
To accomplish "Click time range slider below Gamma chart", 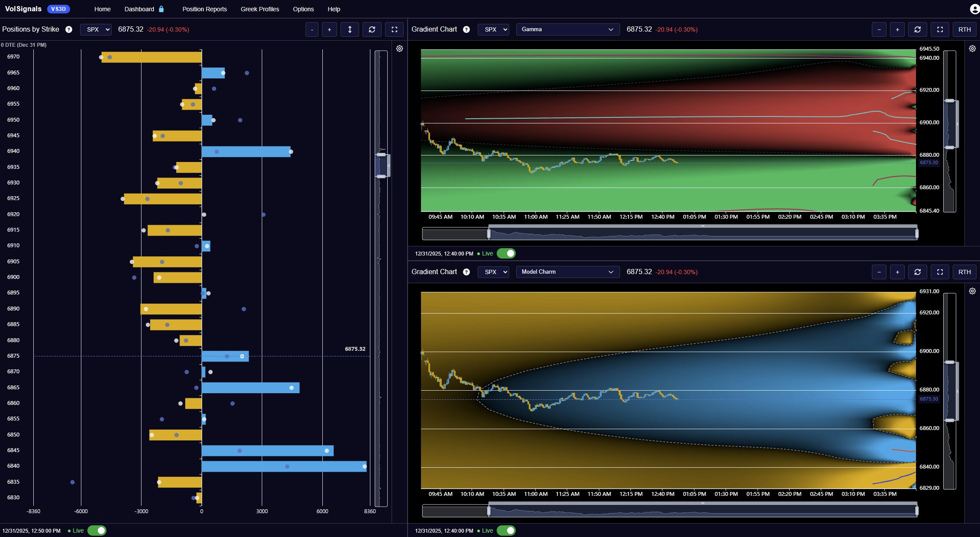I will pyautogui.click(x=702, y=234).
